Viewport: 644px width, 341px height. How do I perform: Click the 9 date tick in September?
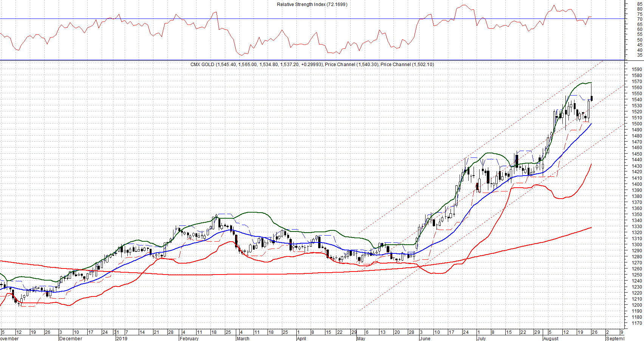[622, 332]
